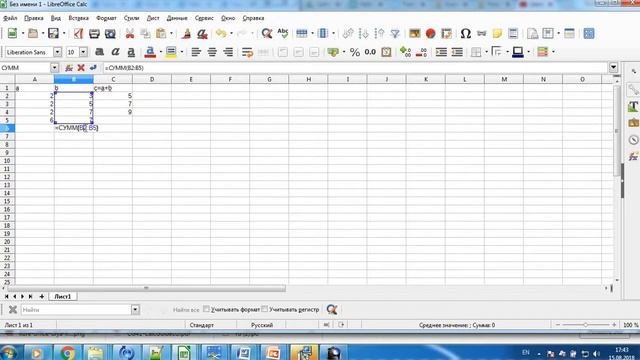Insert special character omega
Screen dimensions: 640x360
coord(466,33)
